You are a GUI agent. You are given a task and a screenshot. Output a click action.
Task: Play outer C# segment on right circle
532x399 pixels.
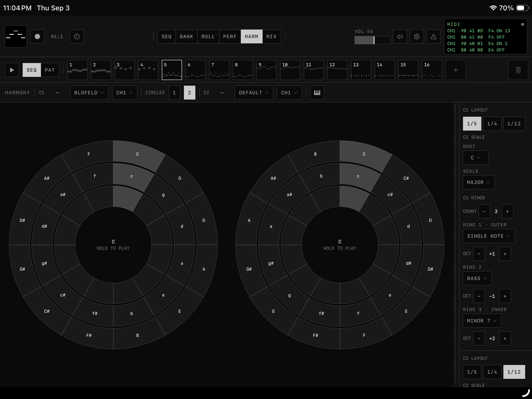pyautogui.click(x=406, y=178)
